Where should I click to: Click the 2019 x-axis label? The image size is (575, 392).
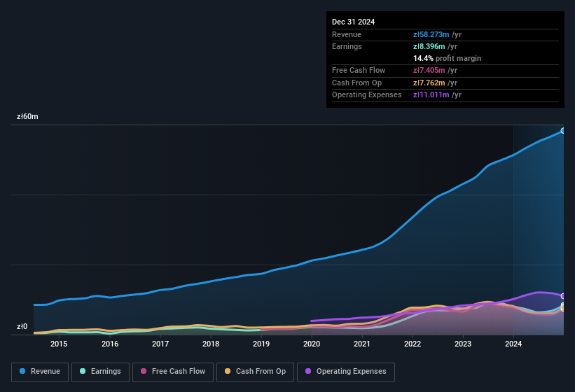pyautogui.click(x=261, y=344)
